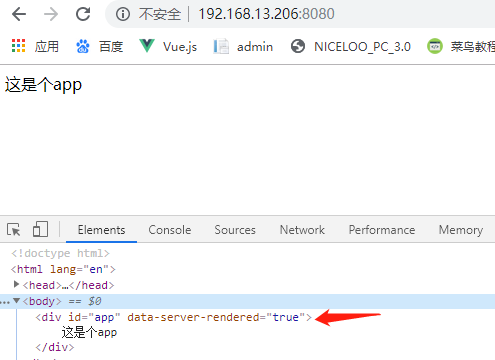
Task: Click the green 菜鸟教程 bookmark icon
Action: pos(435,46)
